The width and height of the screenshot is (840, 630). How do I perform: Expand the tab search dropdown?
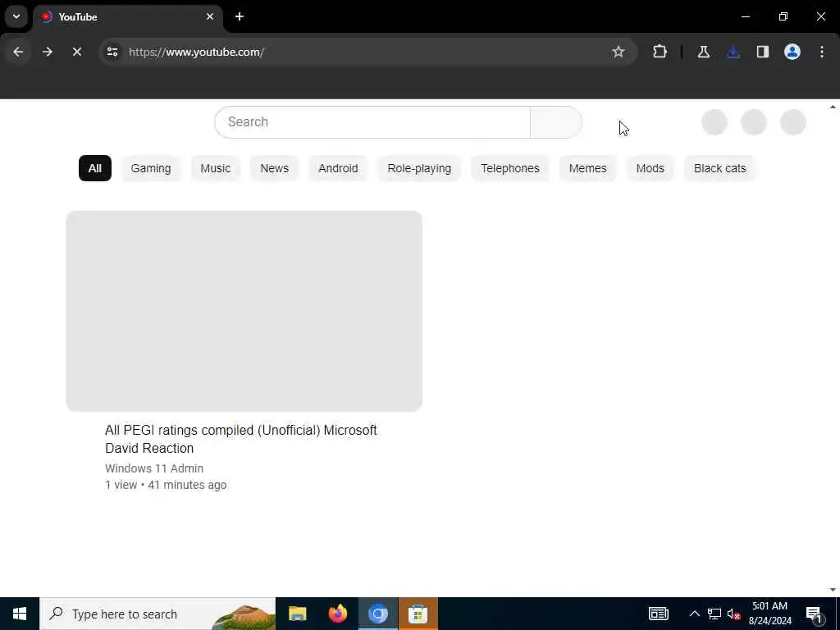point(16,16)
